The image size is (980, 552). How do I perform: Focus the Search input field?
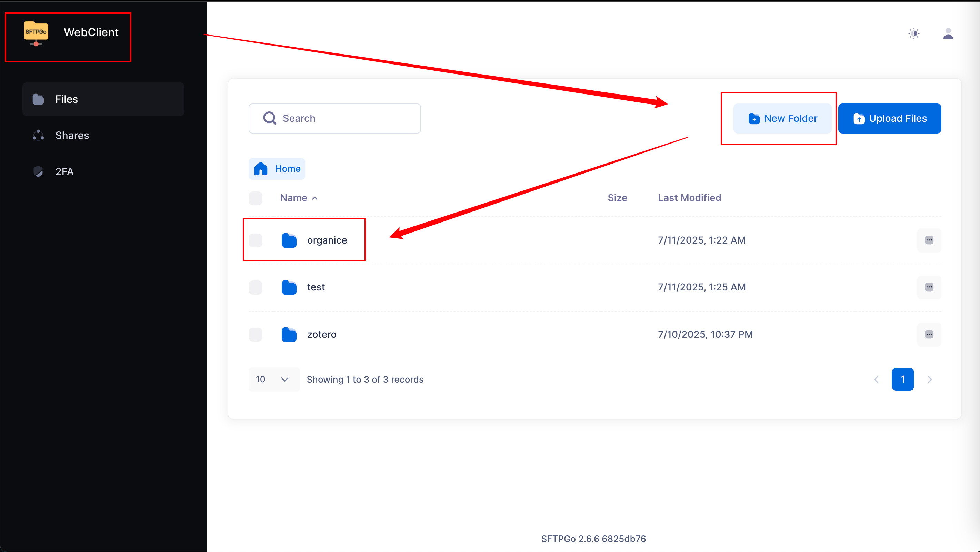click(335, 118)
